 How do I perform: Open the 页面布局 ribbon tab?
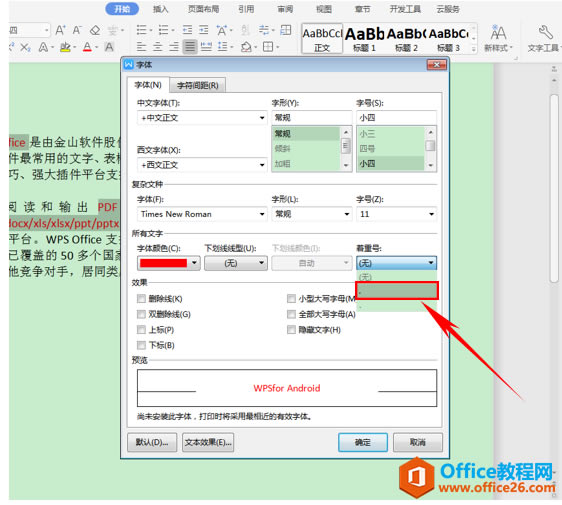204,9
